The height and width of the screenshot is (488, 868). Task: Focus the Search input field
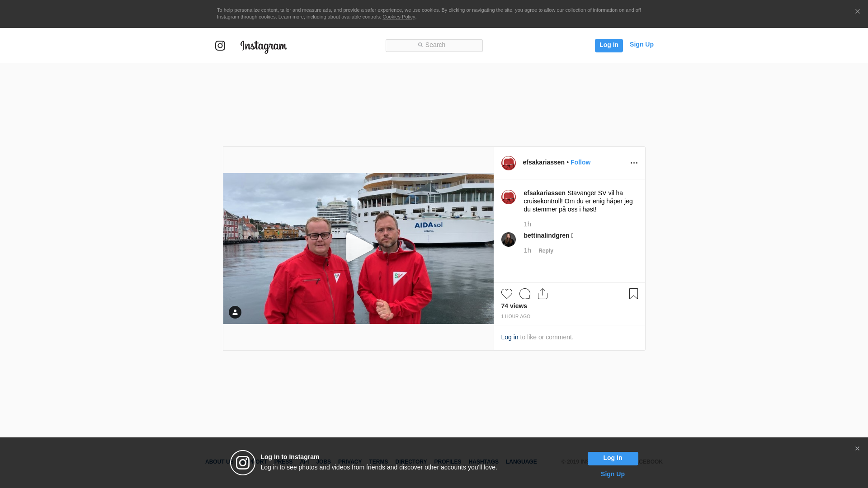tap(434, 45)
